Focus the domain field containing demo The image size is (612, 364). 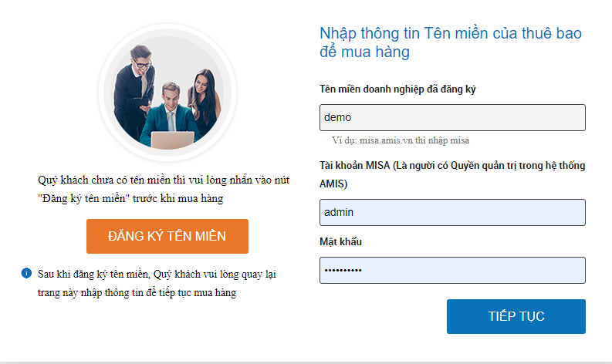click(x=452, y=117)
